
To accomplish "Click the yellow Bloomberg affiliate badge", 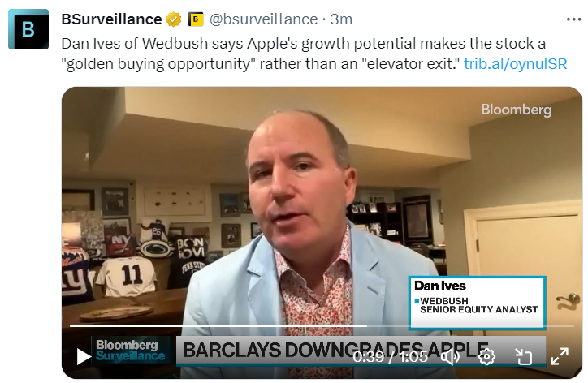I will point(196,19).
